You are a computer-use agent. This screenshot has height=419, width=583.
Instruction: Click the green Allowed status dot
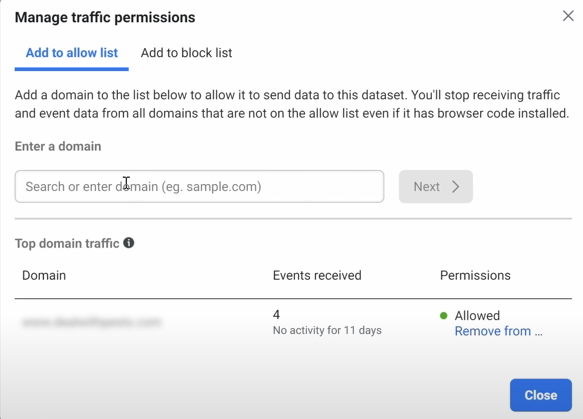[443, 316]
